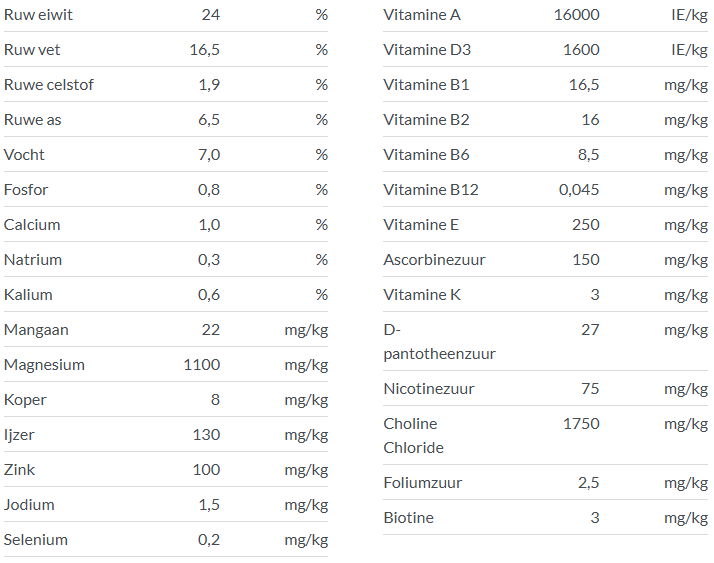Select the Choline Chloride label

(x=413, y=435)
